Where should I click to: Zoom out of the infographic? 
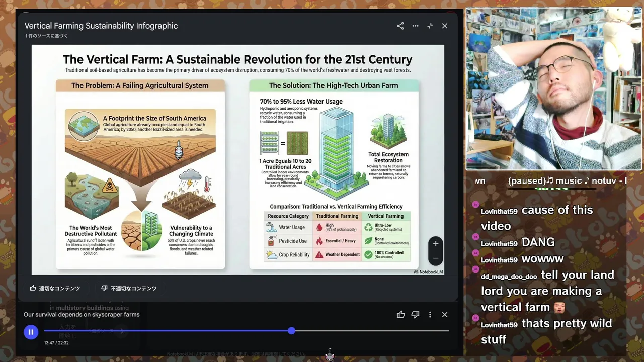(x=436, y=258)
